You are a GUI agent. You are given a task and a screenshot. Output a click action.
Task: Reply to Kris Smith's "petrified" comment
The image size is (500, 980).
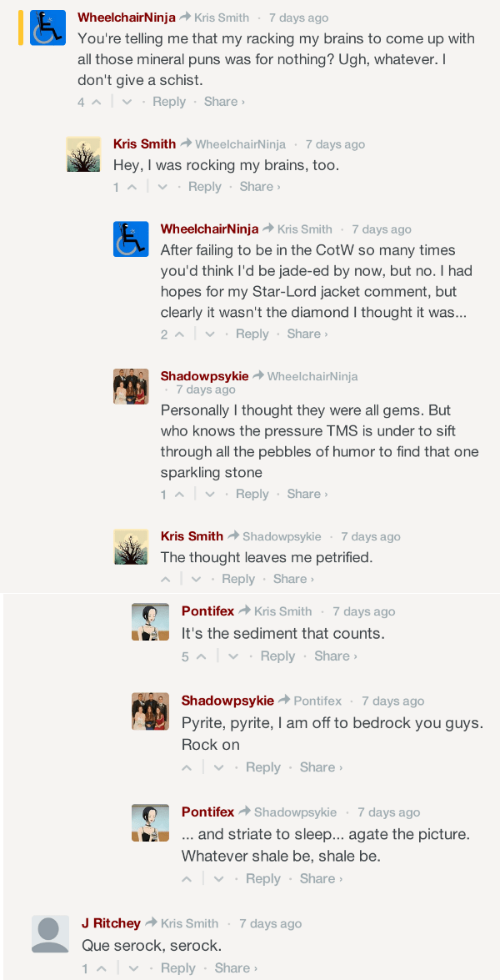coord(238,579)
